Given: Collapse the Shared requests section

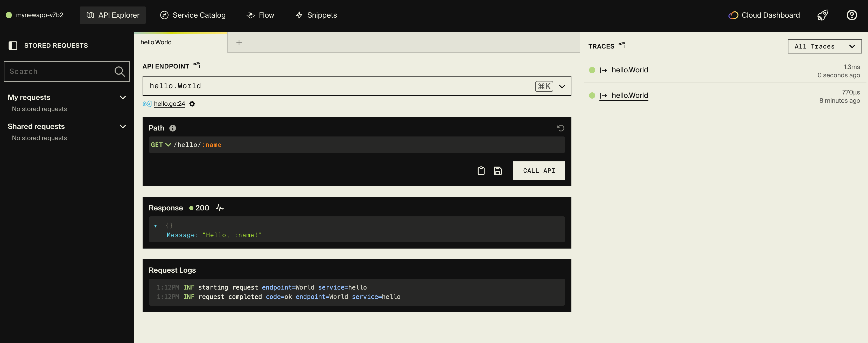Looking at the screenshot, I should [123, 126].
